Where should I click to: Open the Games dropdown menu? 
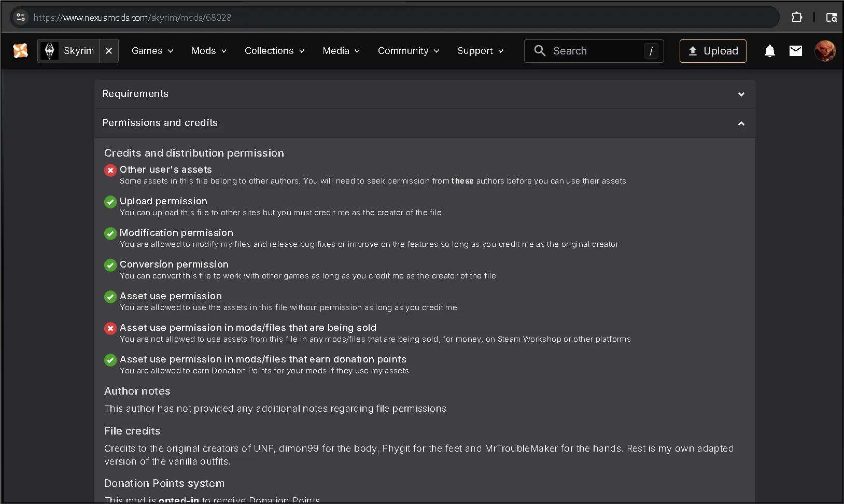pos(152,51)
